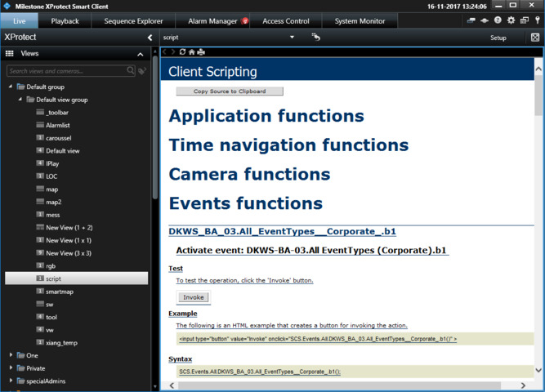Toggle full screen view icon

pos(535,38)
